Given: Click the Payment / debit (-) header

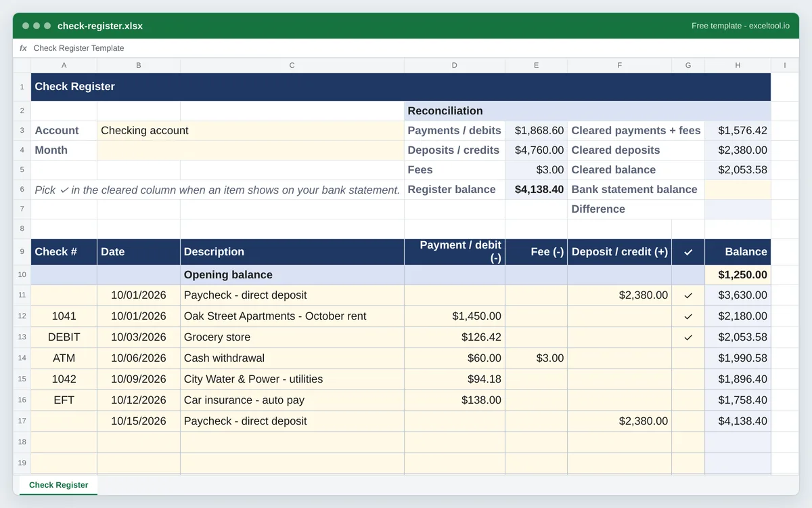Looking at the screenshot, I should [455, 252].
